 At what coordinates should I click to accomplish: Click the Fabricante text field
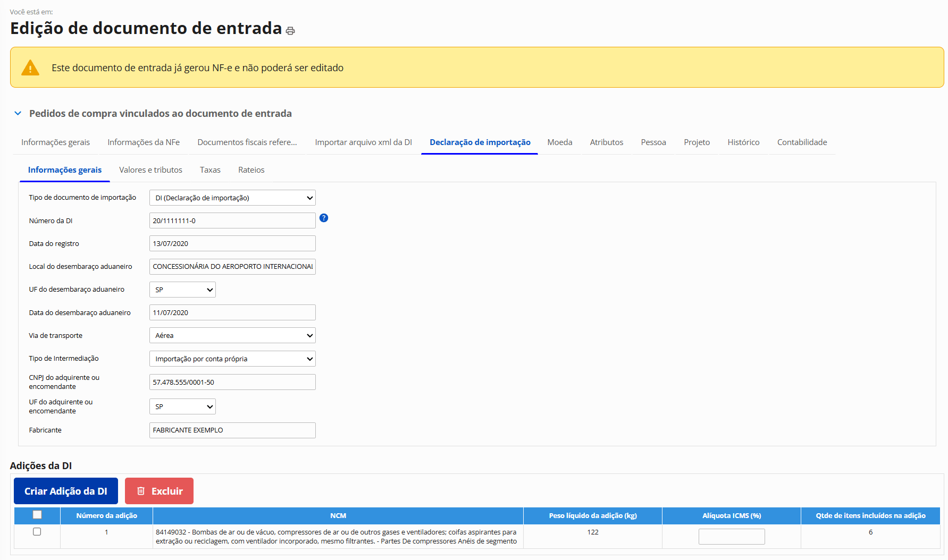pyautogui.click(x=232, y=430)
